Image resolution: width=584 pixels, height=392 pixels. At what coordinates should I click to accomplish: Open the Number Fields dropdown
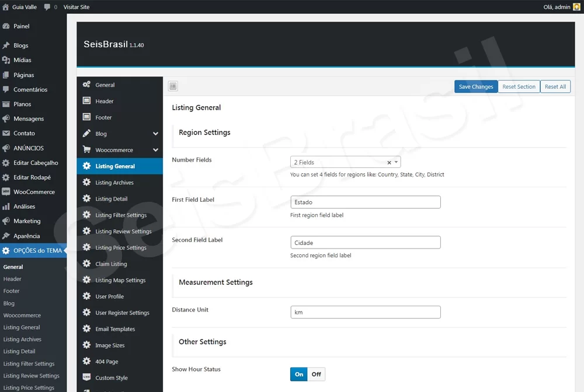(x=397, y=163)
